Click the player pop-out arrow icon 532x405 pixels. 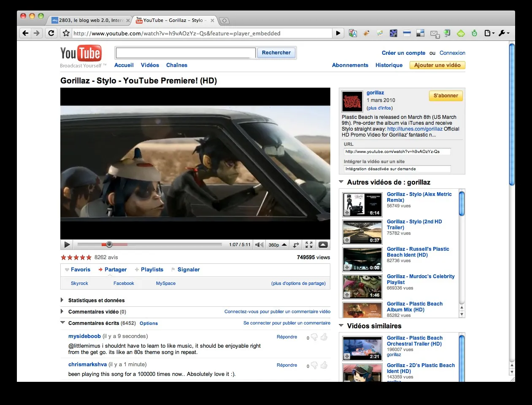(296, 244)
